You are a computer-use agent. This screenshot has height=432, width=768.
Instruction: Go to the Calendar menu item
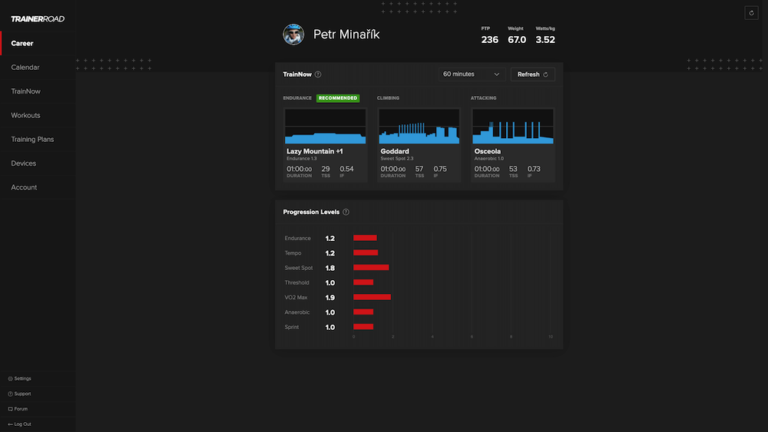[x=26, y=67]
